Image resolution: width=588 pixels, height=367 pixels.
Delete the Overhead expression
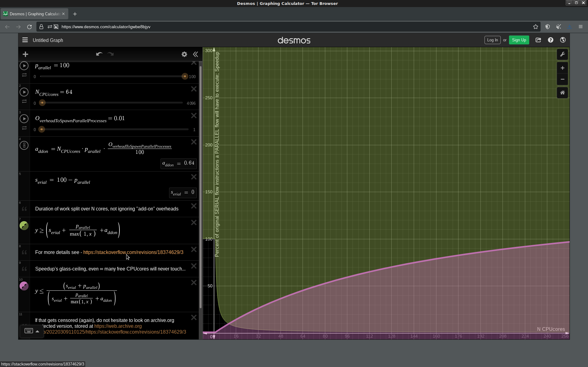[x=194, y=115]
